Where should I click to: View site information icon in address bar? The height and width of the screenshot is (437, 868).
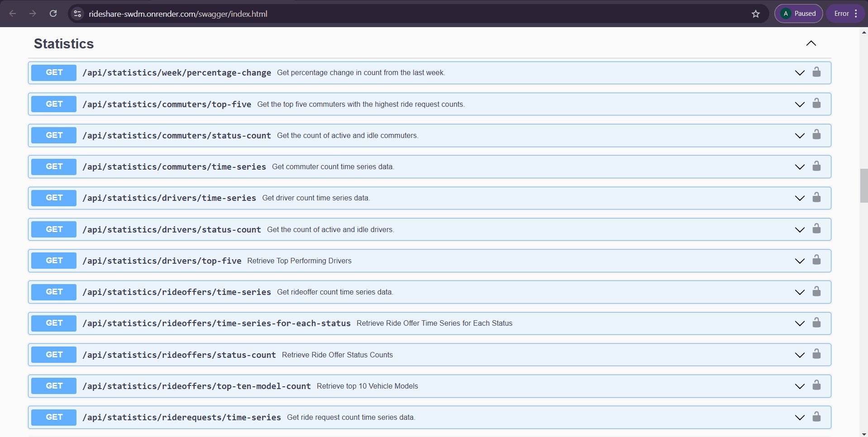tap(78, 14)
